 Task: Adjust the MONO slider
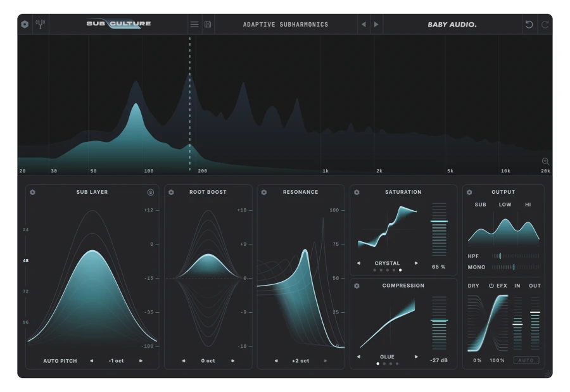(516, 267)
